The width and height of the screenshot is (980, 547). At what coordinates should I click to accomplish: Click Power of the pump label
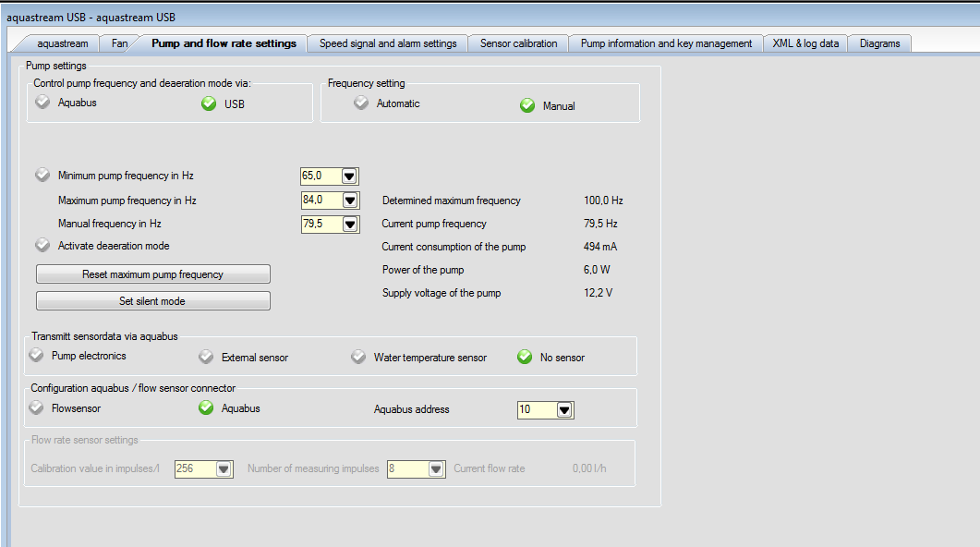423,270
